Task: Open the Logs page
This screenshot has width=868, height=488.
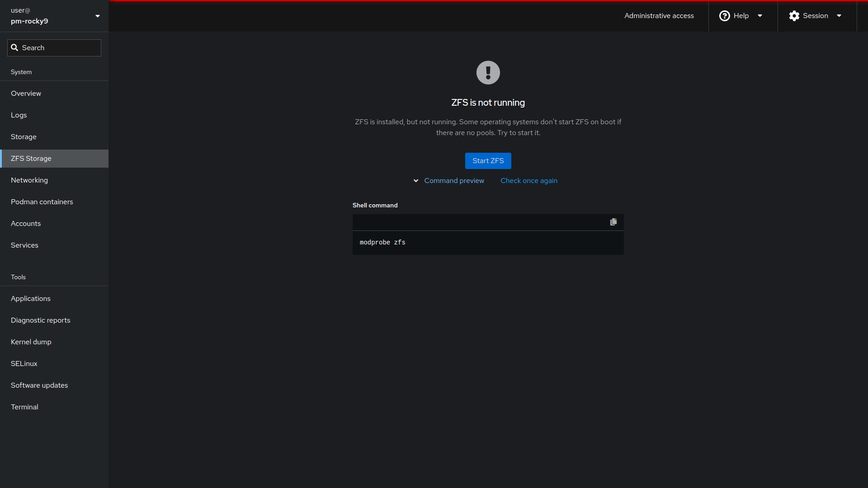Action: click(54, 115)
